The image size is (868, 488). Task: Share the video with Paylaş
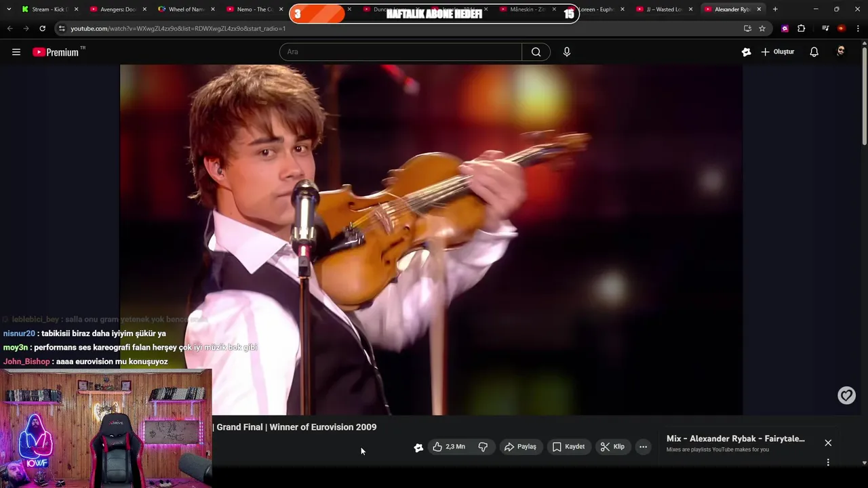pos(520,447)
